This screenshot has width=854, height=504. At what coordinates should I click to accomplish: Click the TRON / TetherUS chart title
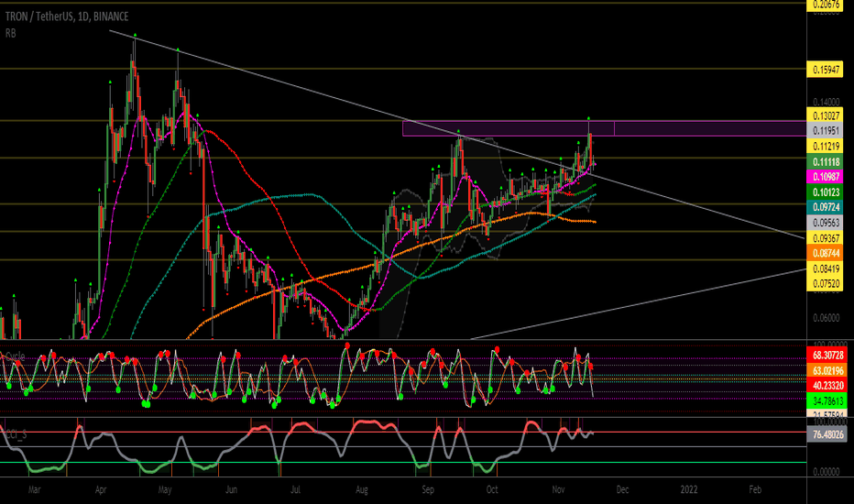[67, 16]
